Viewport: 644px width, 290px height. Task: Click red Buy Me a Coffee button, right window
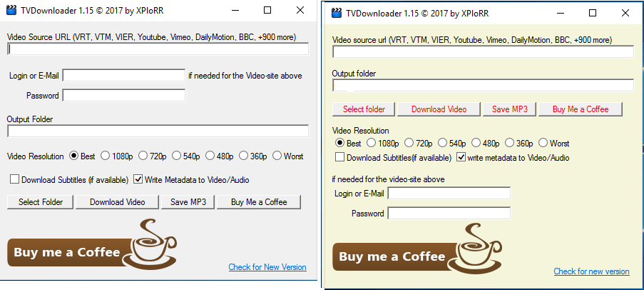(581, 109)
